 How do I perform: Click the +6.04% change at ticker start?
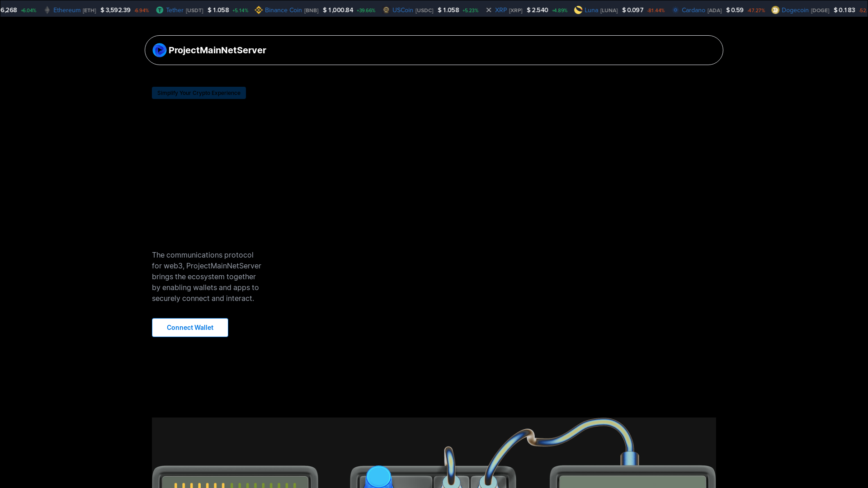tap(28, 10)
